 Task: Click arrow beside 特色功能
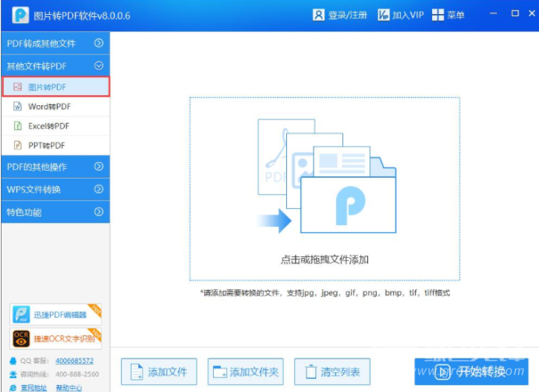98,212
